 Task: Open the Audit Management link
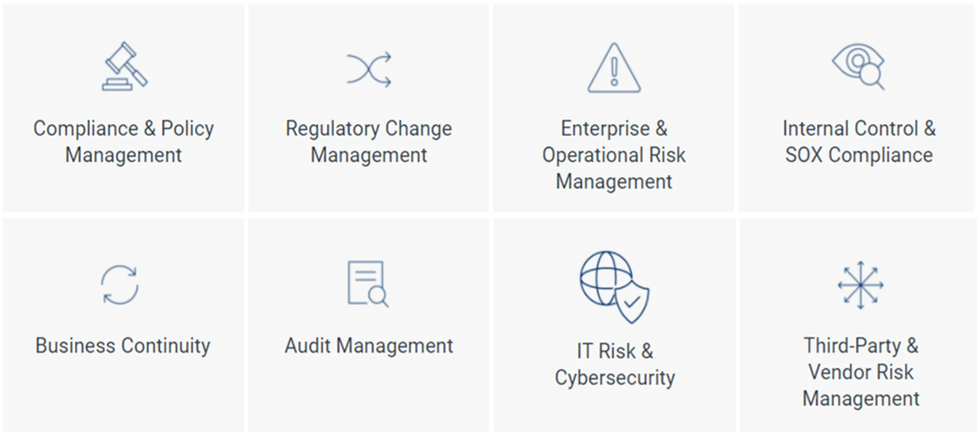[x=369, y=346]
